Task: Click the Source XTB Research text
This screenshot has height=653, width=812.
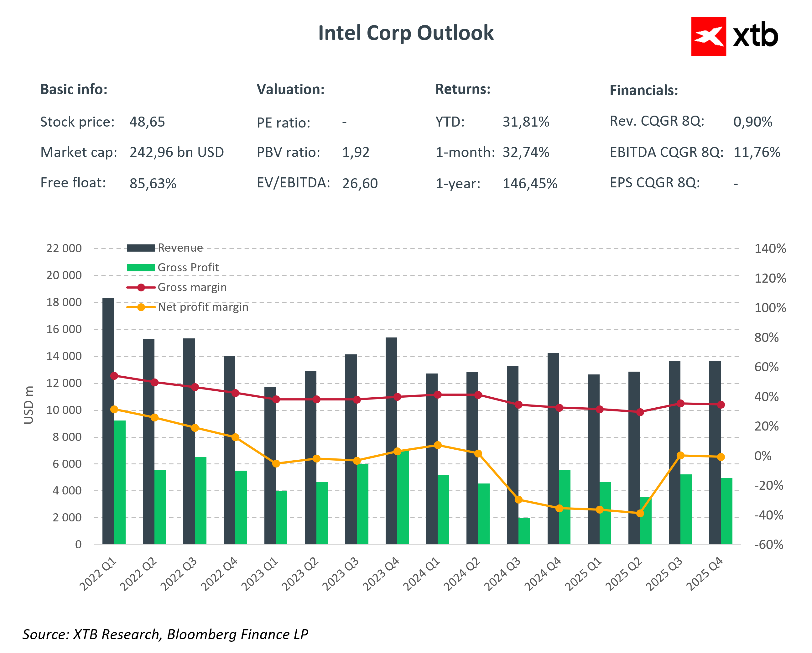Action: pos(165,634)
